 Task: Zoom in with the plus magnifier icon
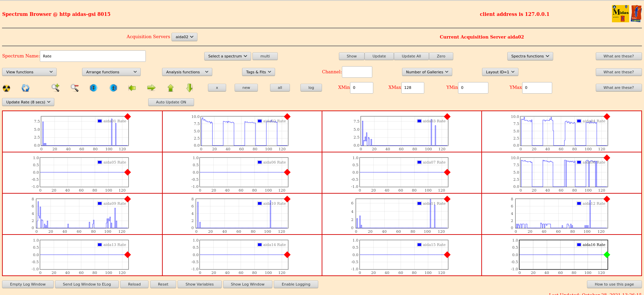[55, 88]
